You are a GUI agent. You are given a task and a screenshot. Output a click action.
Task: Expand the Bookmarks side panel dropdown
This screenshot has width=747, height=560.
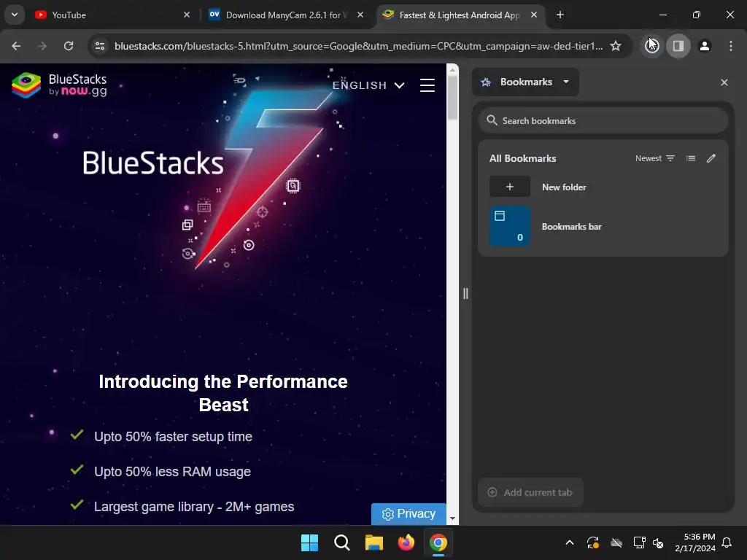pos(525,82)
